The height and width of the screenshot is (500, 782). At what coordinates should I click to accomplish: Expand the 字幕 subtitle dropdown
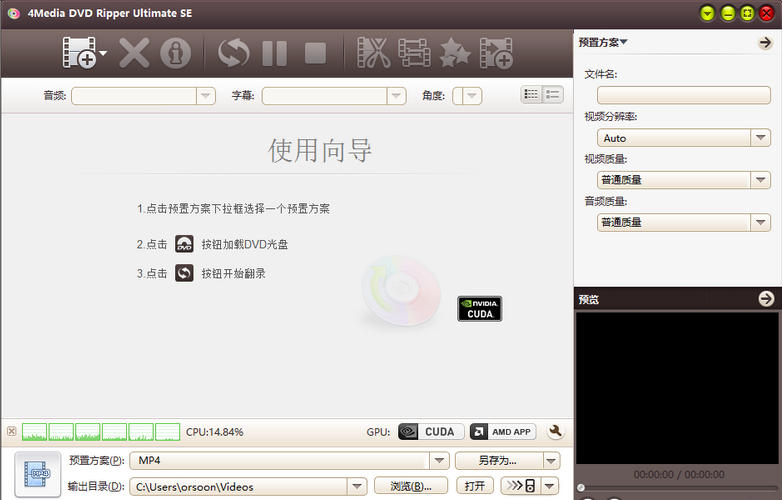click(x=396, y=96)
